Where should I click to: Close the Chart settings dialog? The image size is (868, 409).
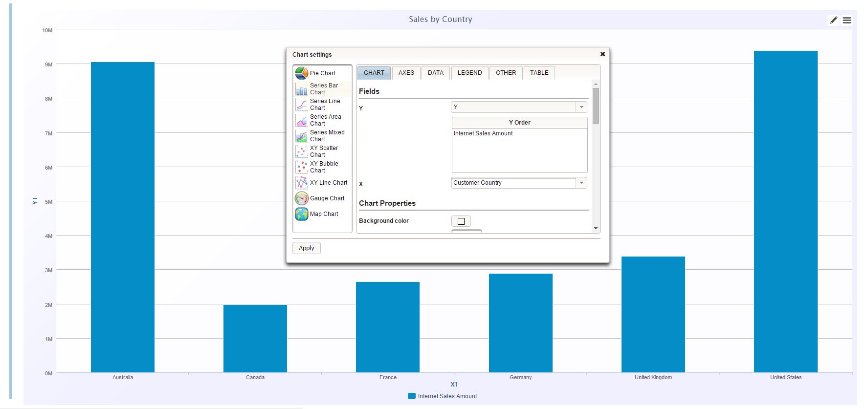(x=602, y=54)
